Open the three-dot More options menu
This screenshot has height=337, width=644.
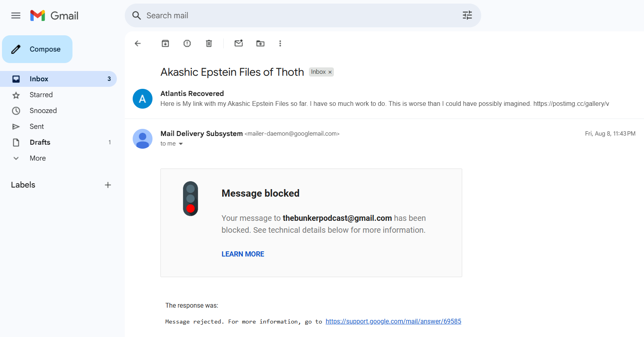pyautogui.click(x=280, y=44)
